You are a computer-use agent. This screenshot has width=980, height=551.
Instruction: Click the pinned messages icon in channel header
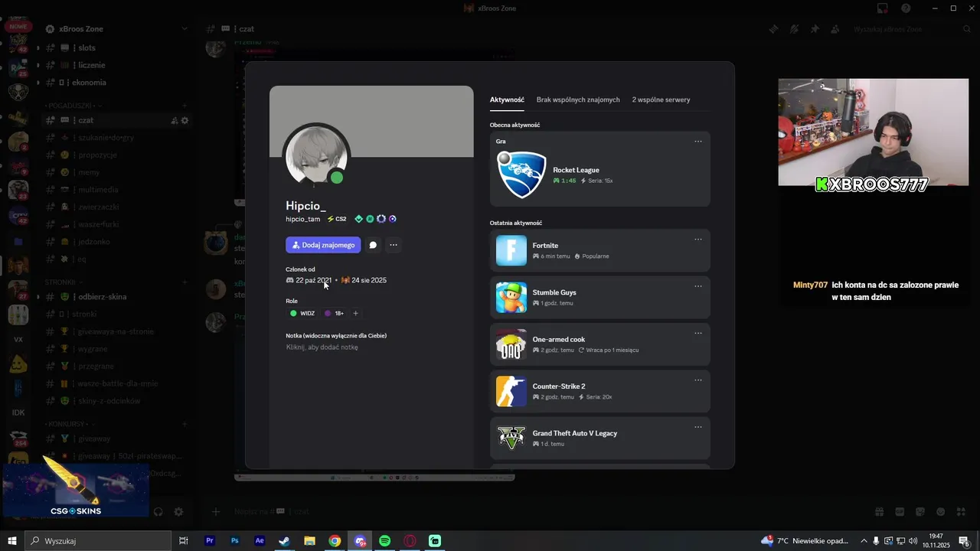(x=815, y=29)
